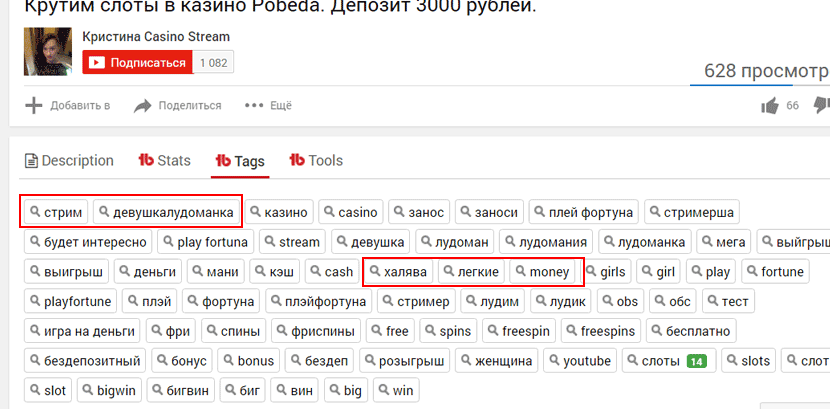830x409 pixels.
Task: Click the деньги tag
Action: coord(148,271)
